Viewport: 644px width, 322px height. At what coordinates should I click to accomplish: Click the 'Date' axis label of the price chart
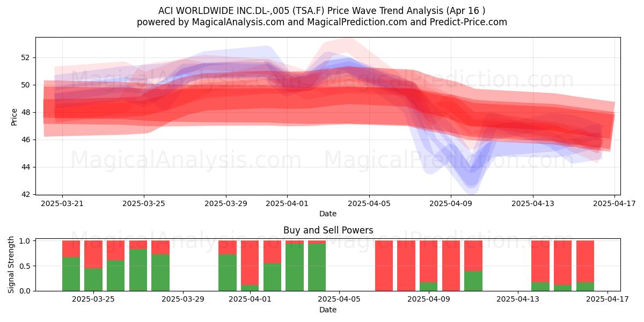tap(328, 214)
